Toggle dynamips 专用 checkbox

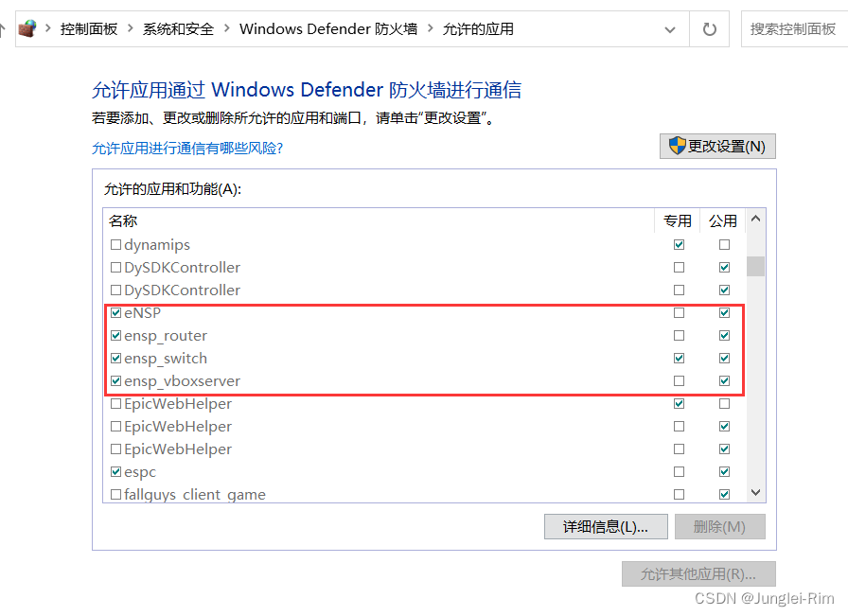pos(679,244)
